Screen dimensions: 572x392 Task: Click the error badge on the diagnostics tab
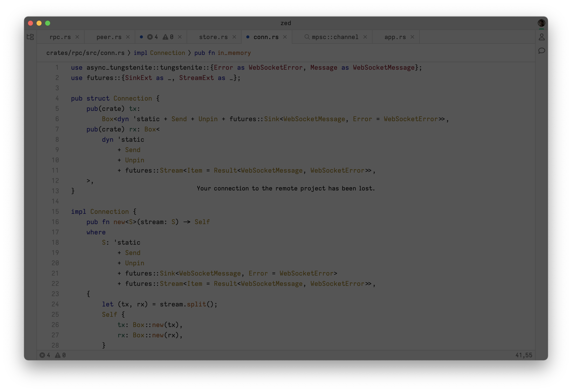tap(150, 37)
